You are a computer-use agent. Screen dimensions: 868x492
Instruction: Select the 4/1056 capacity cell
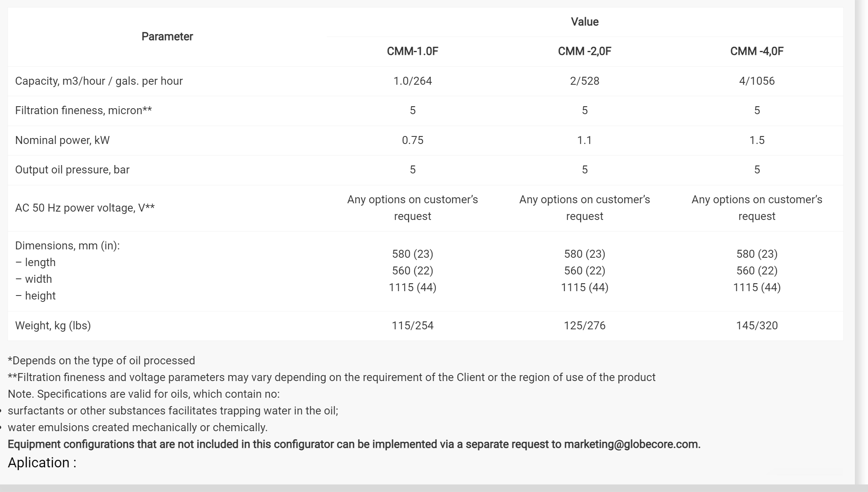(756, 81)
